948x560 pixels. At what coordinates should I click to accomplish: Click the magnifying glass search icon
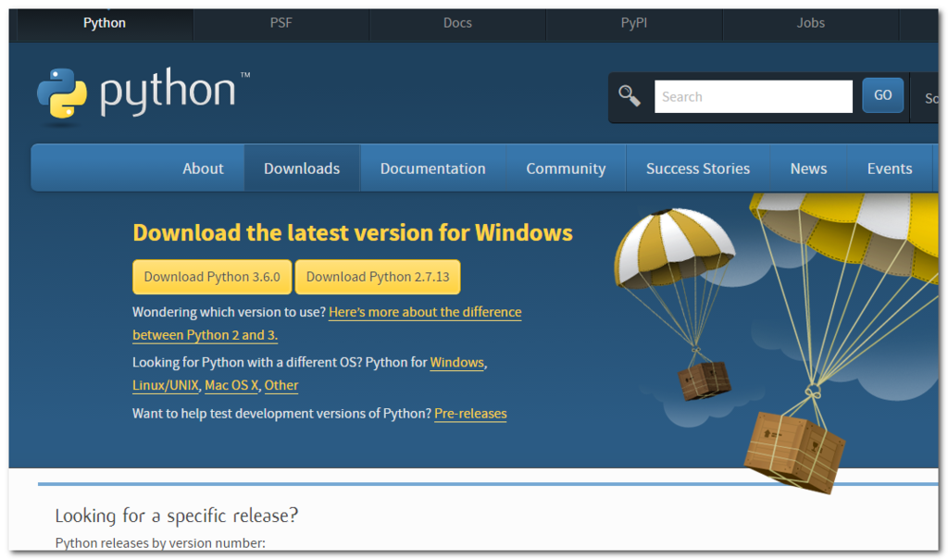coord(630,95)
